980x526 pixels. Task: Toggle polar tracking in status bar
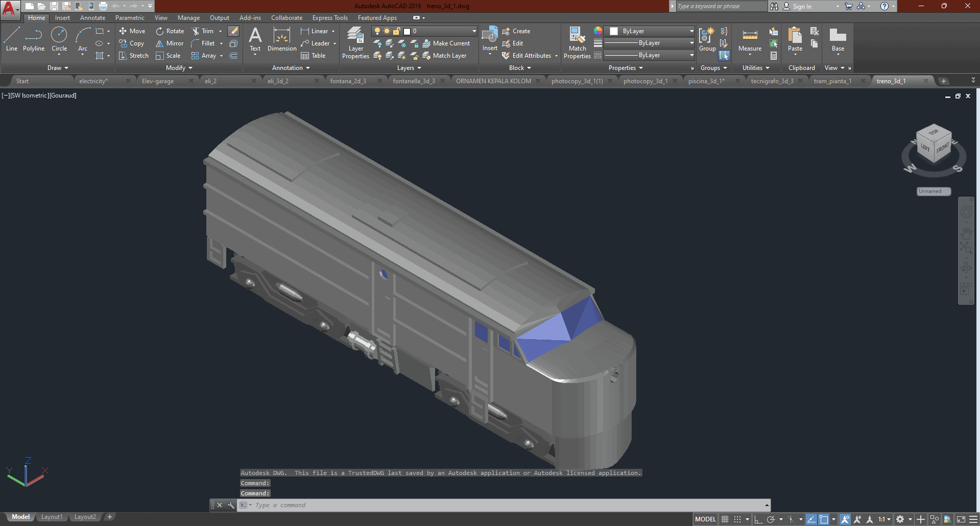coord(771,519)
